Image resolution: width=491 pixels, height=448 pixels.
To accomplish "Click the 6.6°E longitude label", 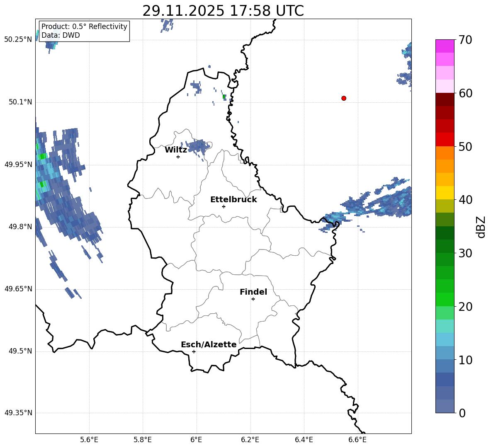I will pos(357,440).
